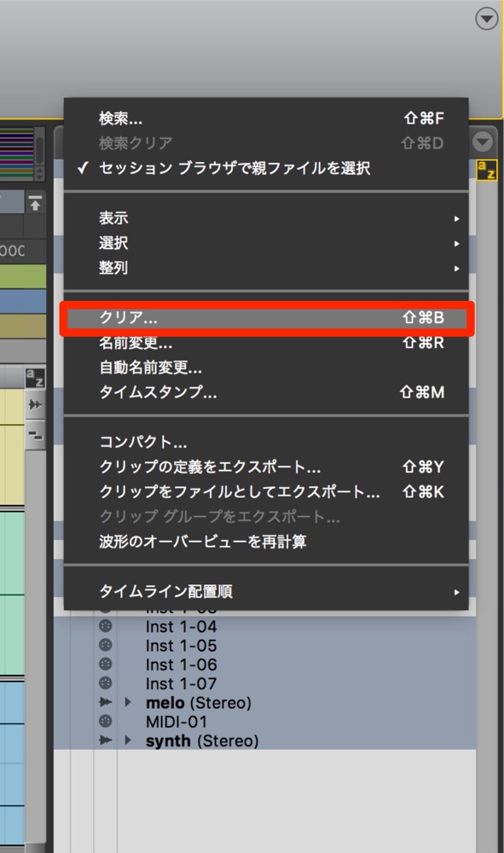Click MIDI icon beside Inst 1-06

click(x=106, y=664)
